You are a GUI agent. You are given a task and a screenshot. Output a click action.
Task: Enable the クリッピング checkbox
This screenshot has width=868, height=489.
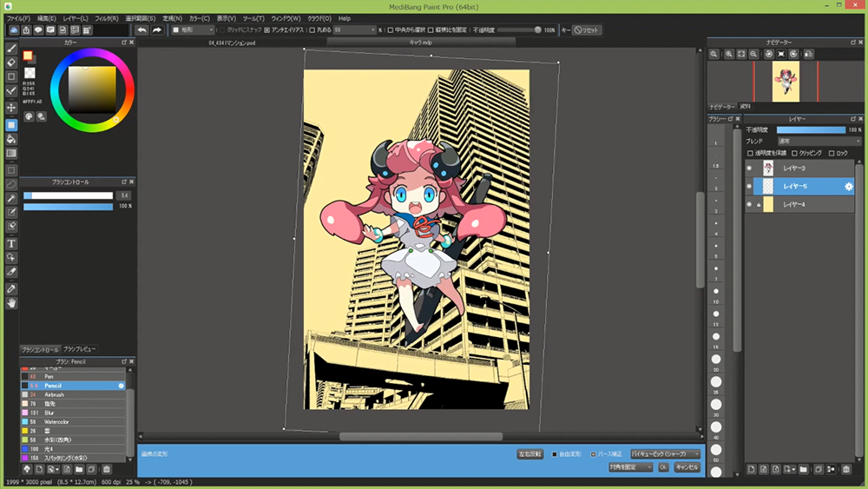point(794,154)
